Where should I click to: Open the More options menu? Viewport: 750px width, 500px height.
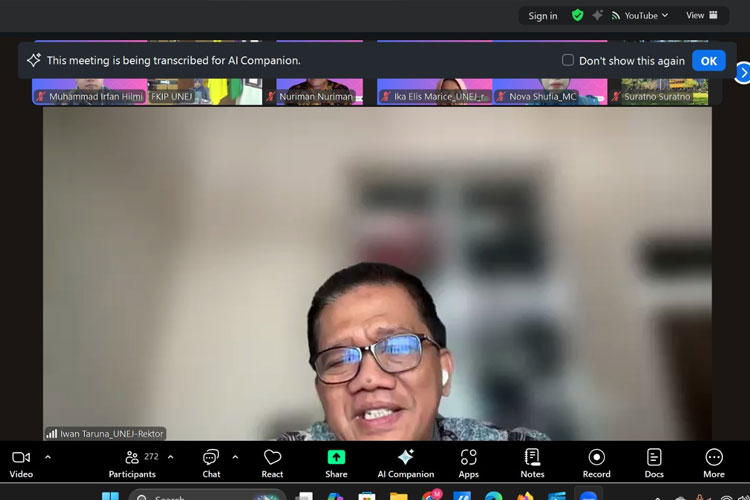click(714, 464)
